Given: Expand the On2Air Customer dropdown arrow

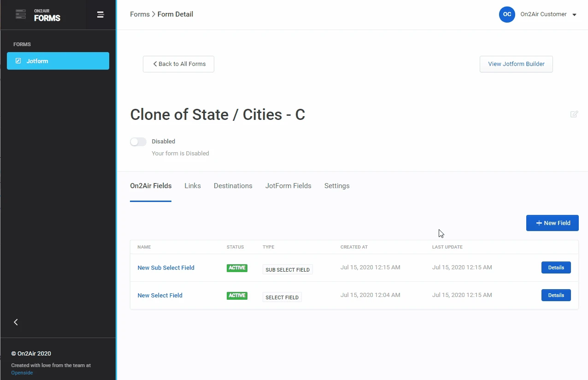Looking at the screenshot, I should [574, 15].
